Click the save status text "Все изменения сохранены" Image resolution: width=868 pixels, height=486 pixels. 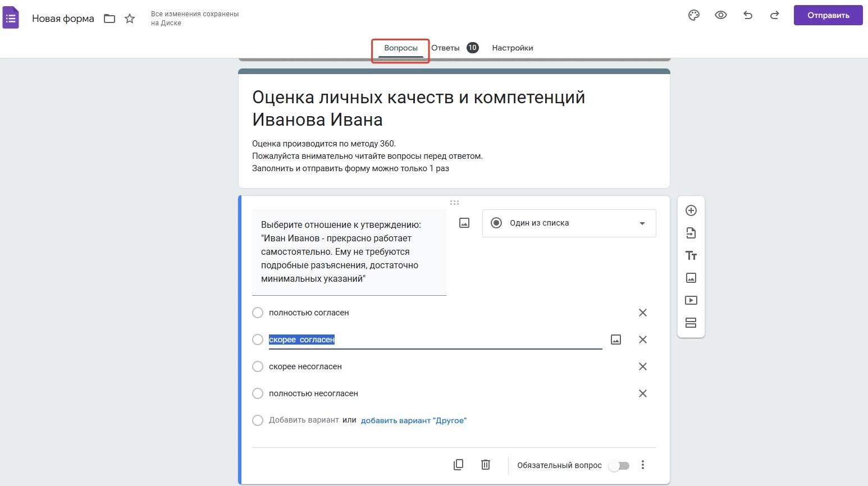click(x=195, y=19)
